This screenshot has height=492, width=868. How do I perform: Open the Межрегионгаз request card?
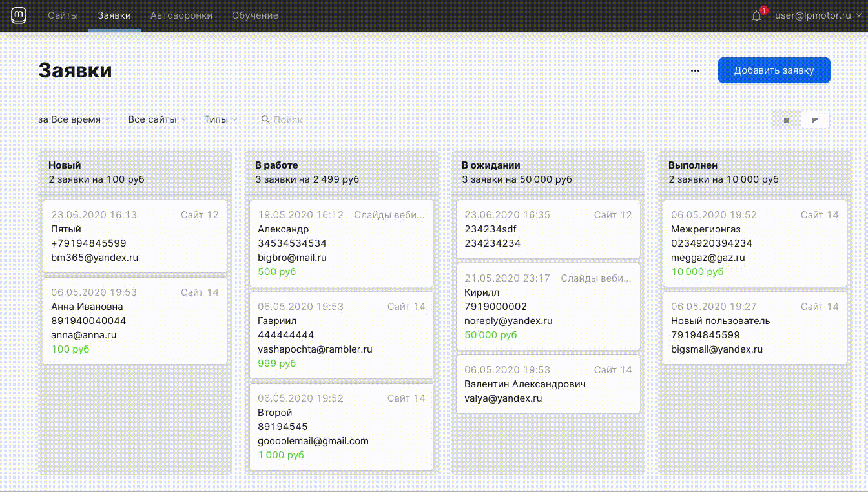click(x=754, y=243)
